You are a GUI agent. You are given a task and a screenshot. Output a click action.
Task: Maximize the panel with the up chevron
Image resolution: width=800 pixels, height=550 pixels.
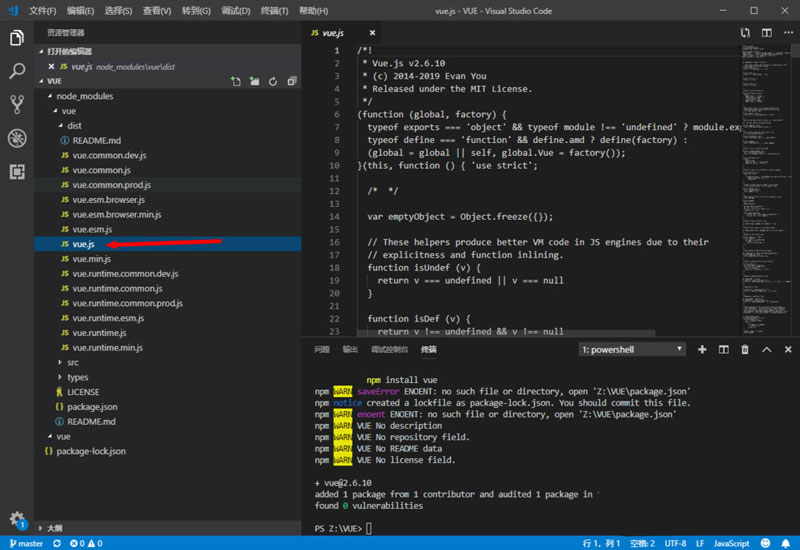(x=766, y=349)
